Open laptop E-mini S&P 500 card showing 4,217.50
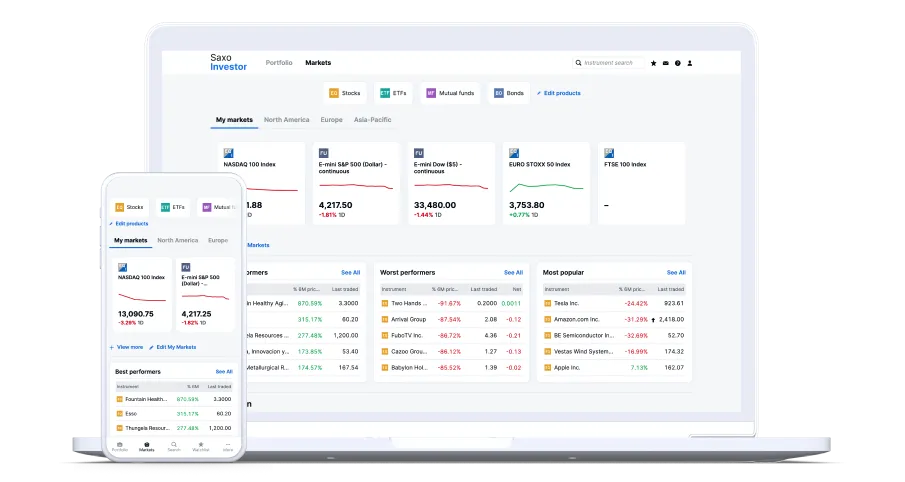 [x=356, y=184]
